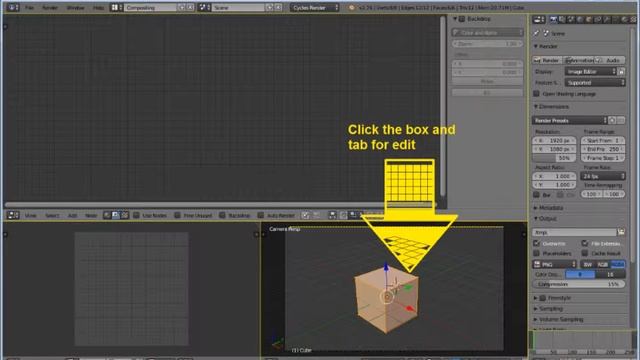
Task: Select 16 color depth button
Action: click(610, 274)
